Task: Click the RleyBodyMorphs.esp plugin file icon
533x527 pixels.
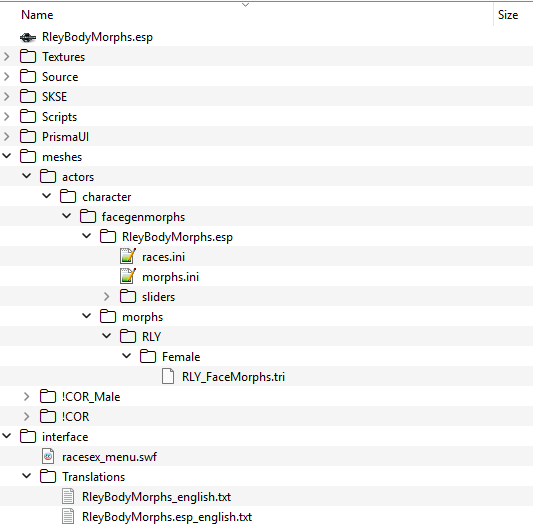Action: click(x=28, y=37)
